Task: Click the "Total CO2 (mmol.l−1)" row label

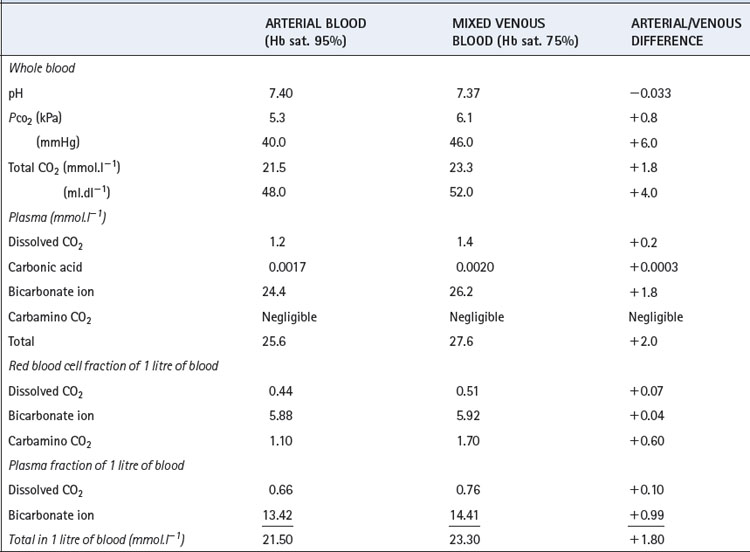Action: point(68,166)
